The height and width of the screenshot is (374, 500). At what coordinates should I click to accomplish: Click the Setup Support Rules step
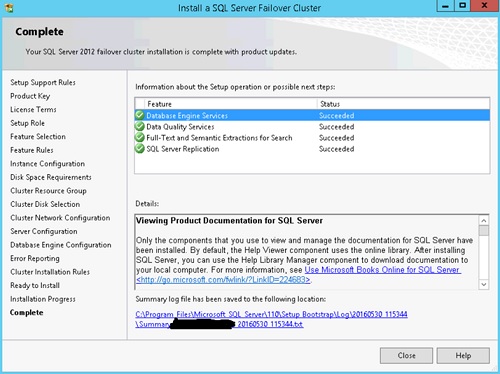tap(43, 82)
